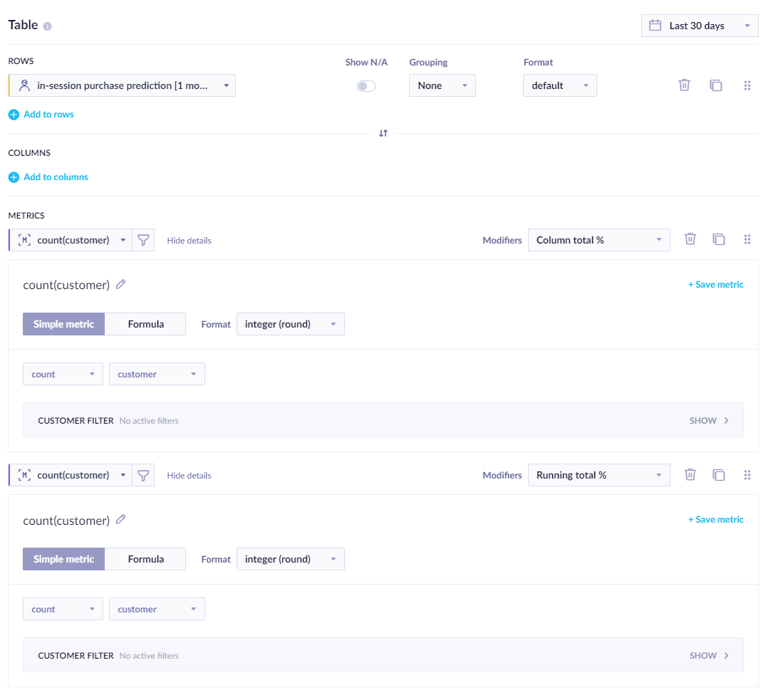Open the Grouping dropdown set to None
This screenshot has height=700, width=771.
tap(442, 85)
